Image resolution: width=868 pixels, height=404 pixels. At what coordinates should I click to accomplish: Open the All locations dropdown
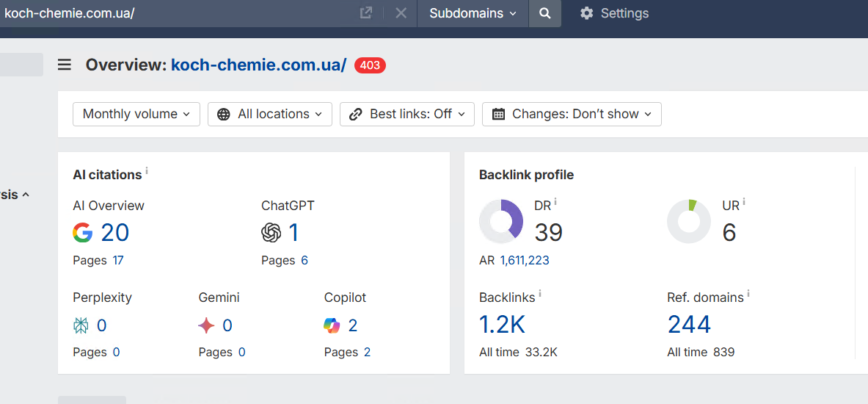point(270,114)
